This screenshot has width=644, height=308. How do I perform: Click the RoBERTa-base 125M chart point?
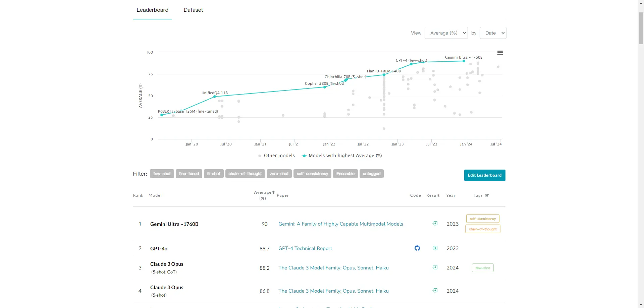pos(162,115)
